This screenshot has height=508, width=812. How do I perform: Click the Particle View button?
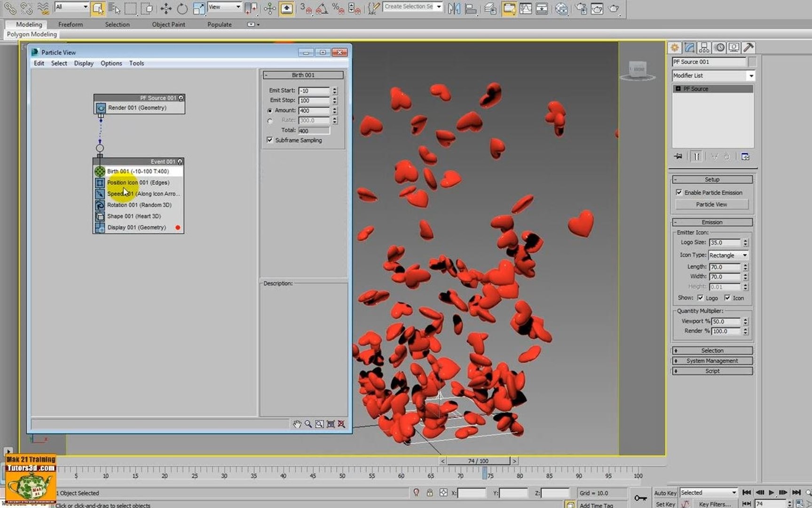pos(711,205)
